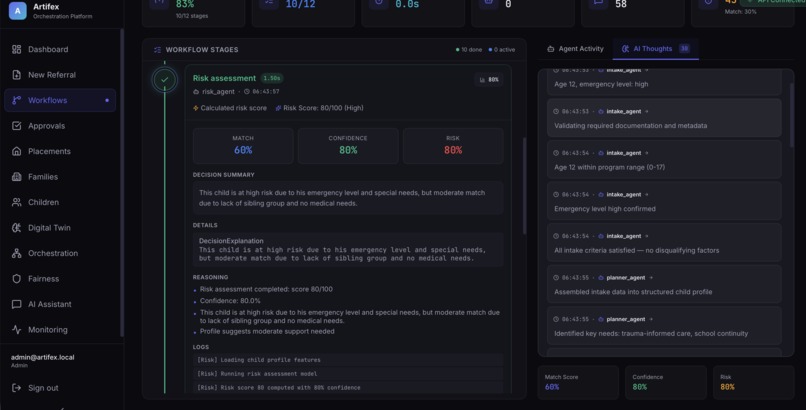Expand arrow on 'Identified key needs' planner_agent entry
806x410 pixels.
[651, 320]
